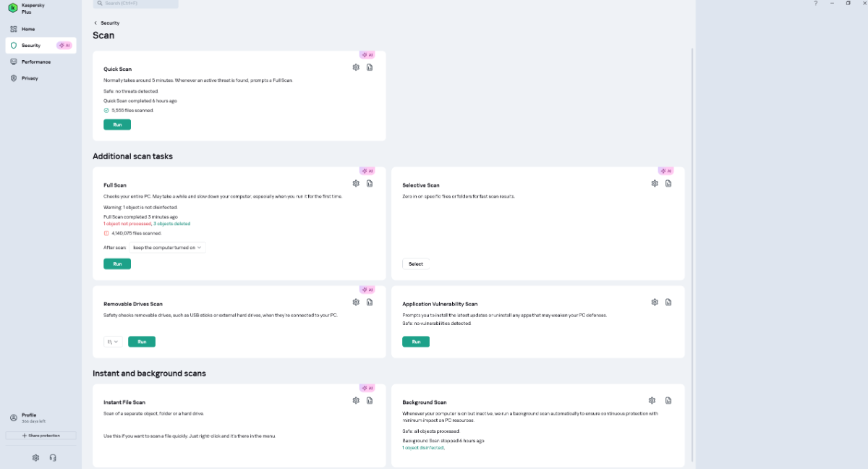
Task: Open the Performance section
Action: click(x=35, y=62)
